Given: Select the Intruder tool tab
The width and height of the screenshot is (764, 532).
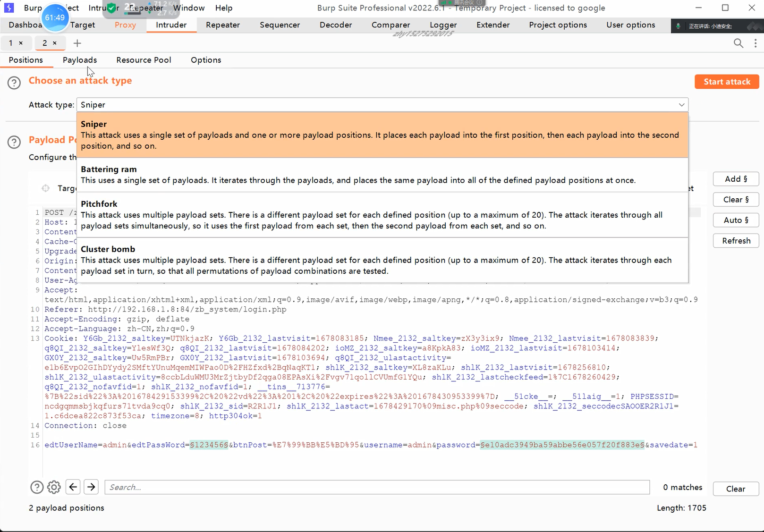Looking at the screenshot, I should click(x=171, y=25).
